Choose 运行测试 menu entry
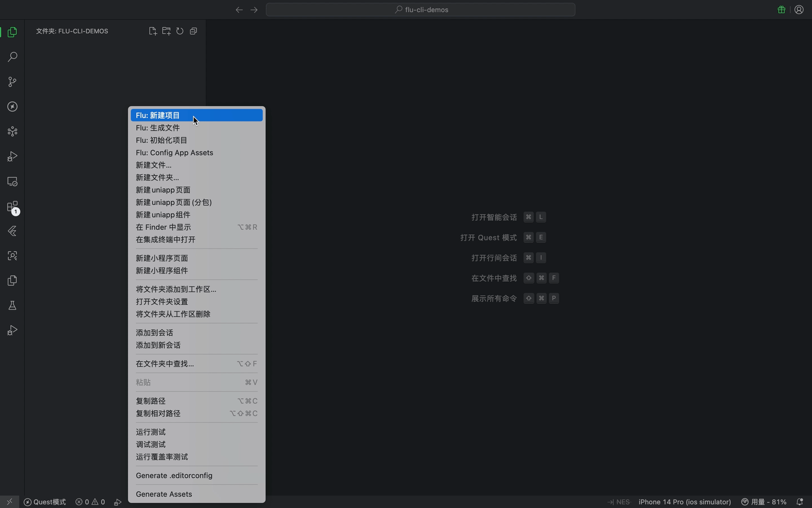The width and height of the screenshot is (812, 508). [197, 432]
